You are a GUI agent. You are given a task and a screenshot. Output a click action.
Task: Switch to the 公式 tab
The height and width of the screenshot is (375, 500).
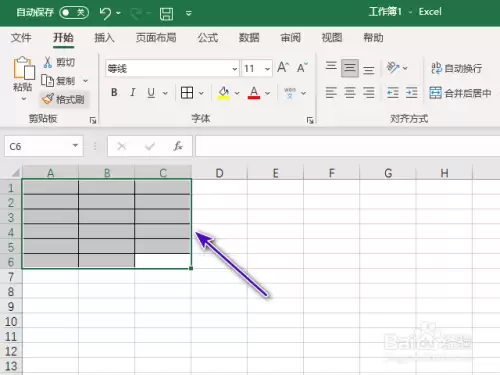208,38
